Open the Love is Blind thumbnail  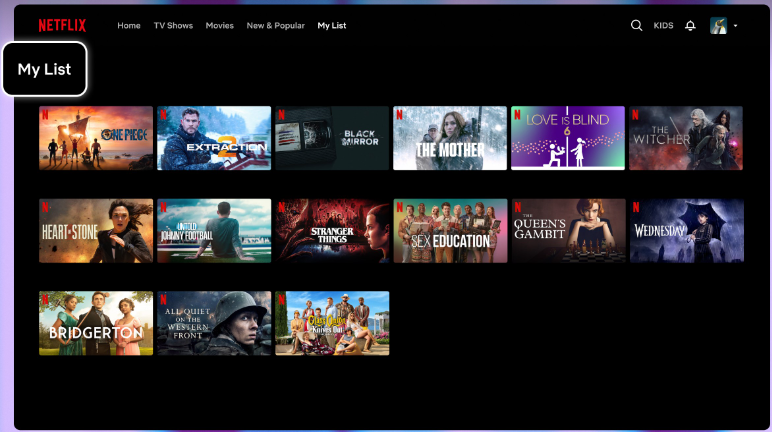point(568,138)
